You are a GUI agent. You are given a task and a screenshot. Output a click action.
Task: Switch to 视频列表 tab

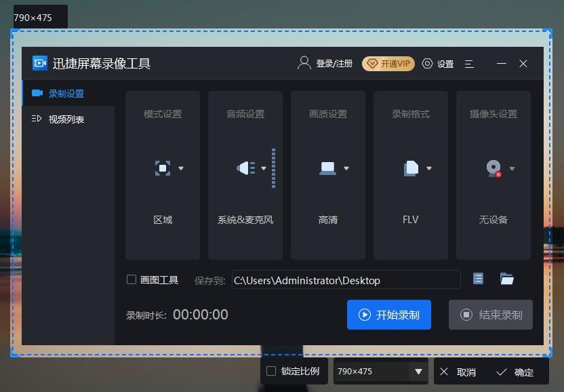(x=68, y=119)
